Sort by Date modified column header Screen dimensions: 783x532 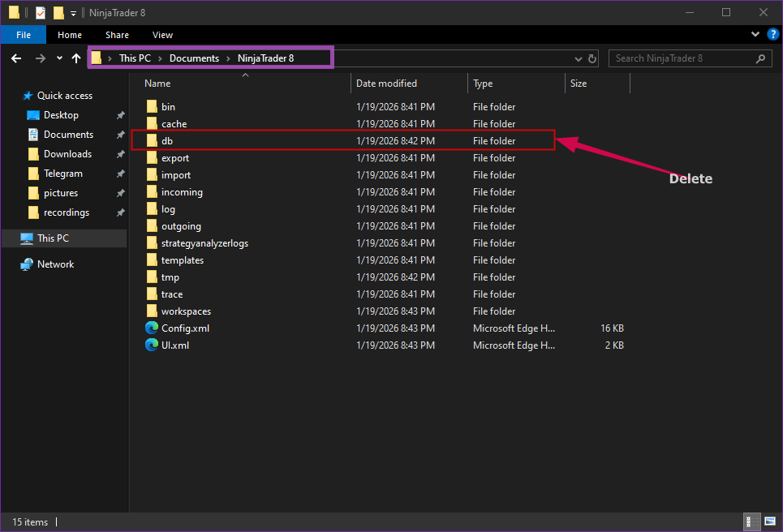(x=386, y=84)
